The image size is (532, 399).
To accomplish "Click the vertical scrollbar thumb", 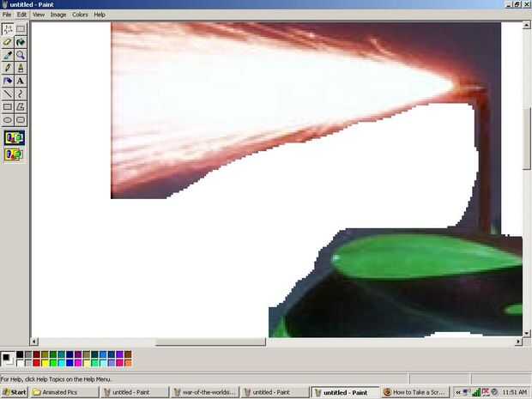I will (527, 138).
